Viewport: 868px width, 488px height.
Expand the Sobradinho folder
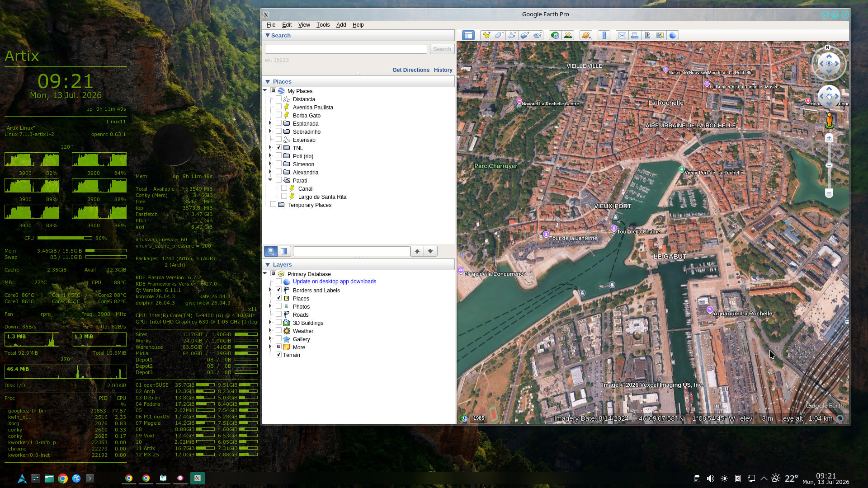(x=270, y=131)
